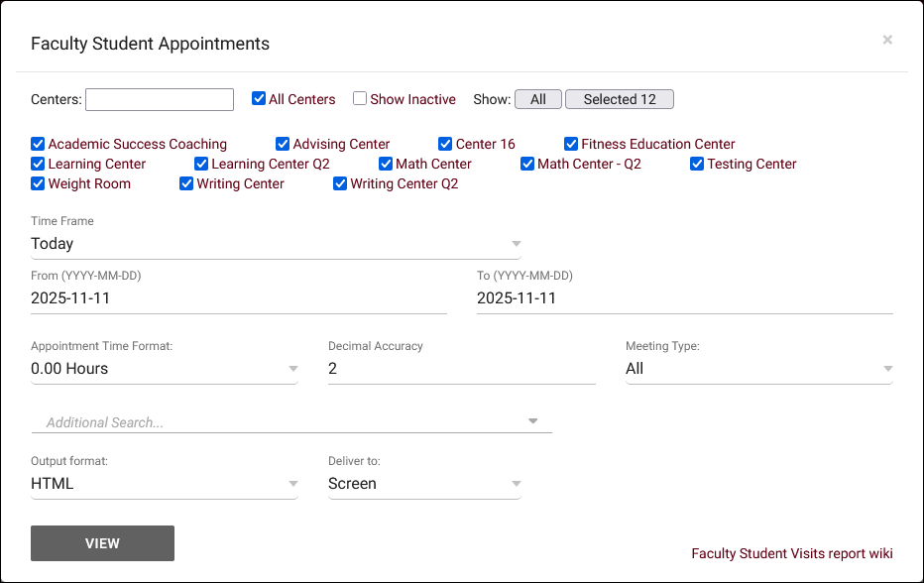This screenshot has height=583, width=924.
Task: Click the From date field
Action: (x=238, y=298)
